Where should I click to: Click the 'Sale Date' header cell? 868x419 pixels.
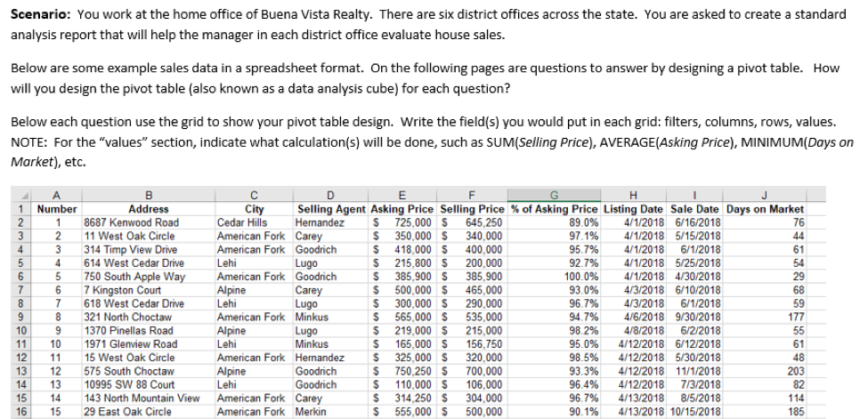point(694,209)
